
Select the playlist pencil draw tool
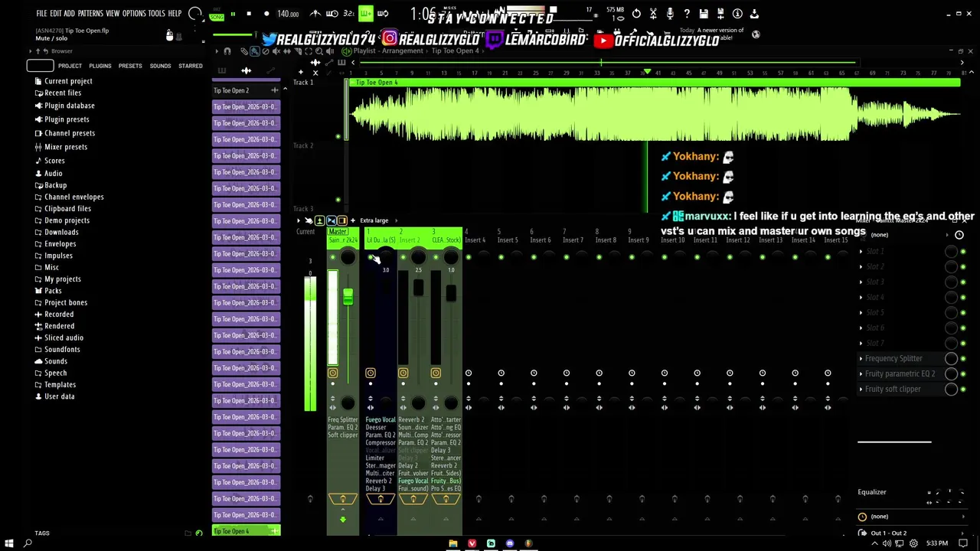point(244,51)
